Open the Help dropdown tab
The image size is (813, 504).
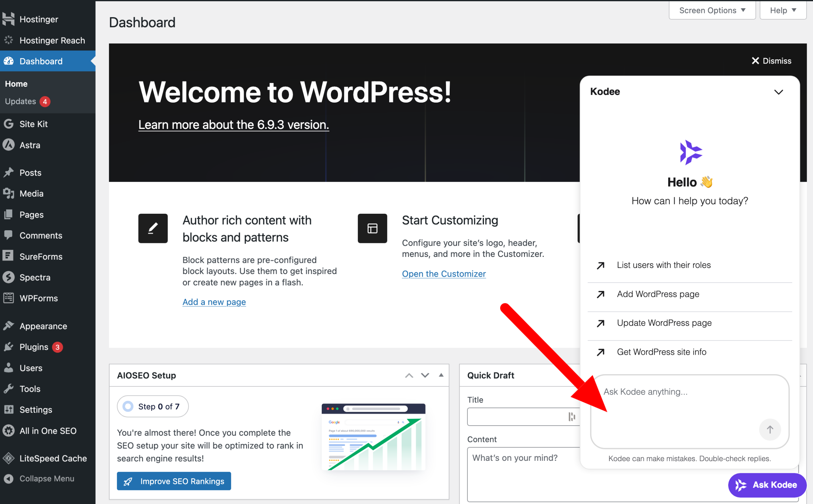pyautogui.click(x=783, y=10)
